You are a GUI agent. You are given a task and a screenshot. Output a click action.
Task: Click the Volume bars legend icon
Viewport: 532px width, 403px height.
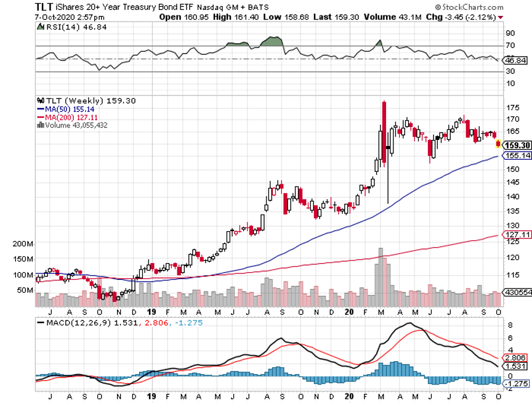[x=40, y=124]
